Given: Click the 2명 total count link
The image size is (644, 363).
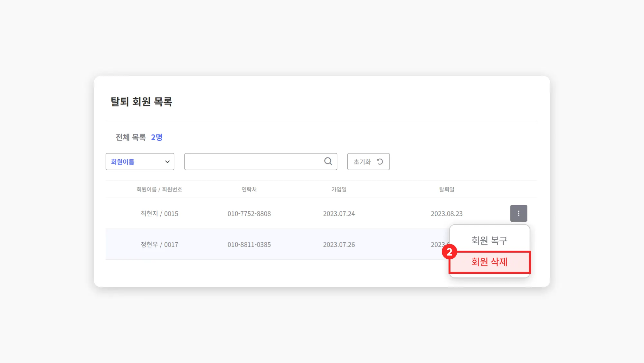Looking at the screenshot, I should 156,137.
